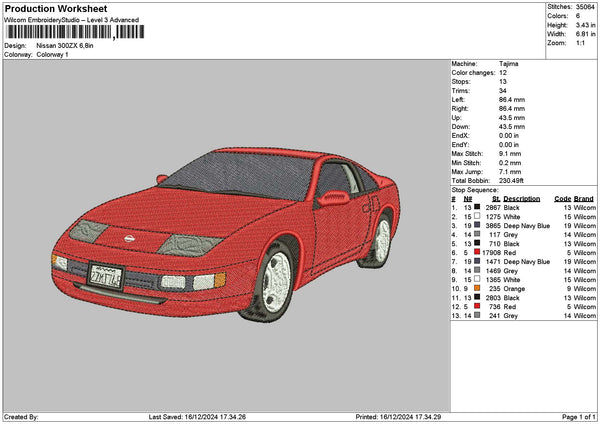
Task: Click the Width value 6.81 in
Action: (x=585, y=34)
